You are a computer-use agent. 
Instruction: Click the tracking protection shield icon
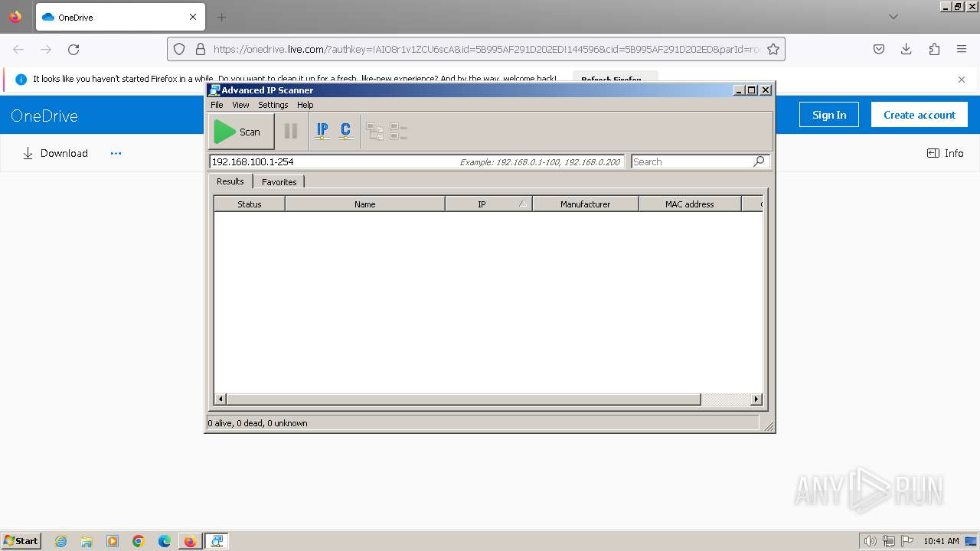pos(179,49)
